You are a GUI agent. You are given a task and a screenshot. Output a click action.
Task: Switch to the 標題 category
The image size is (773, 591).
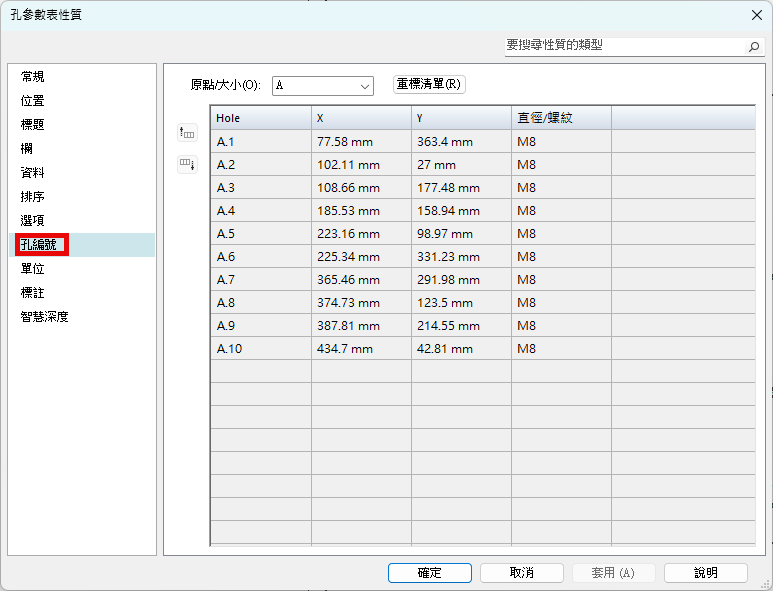pyautogui.click(x=33, y=125)
